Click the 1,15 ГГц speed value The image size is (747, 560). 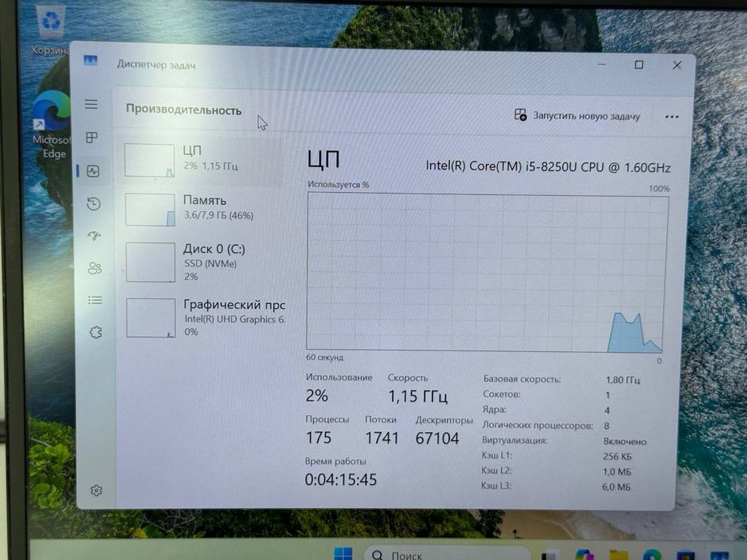pyautogui.click(x=417, y=396)
